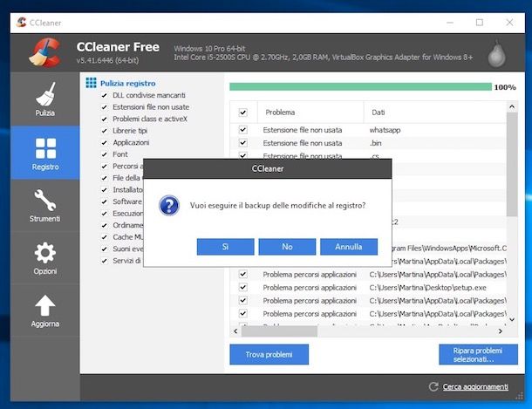532x409 pixels.
Task: Select first Estensione file non usata row
Action: pos(368,130)
